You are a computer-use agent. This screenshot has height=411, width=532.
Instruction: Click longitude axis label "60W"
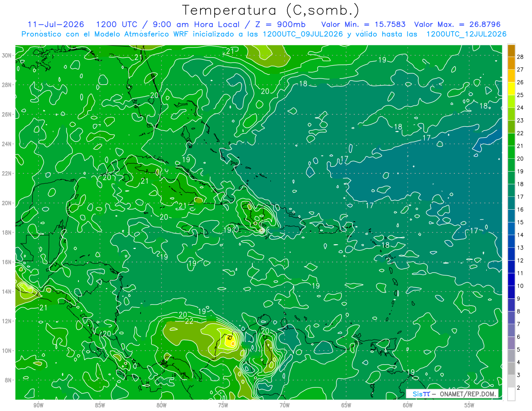(x=408, y=405)
